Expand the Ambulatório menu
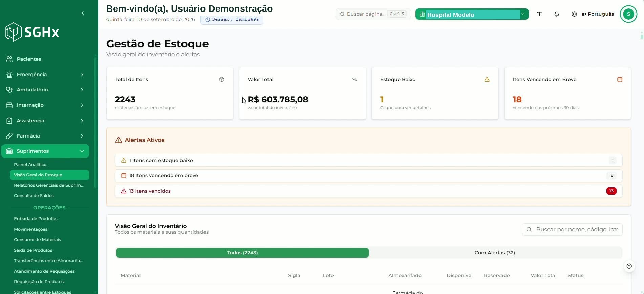 [82, 90]
